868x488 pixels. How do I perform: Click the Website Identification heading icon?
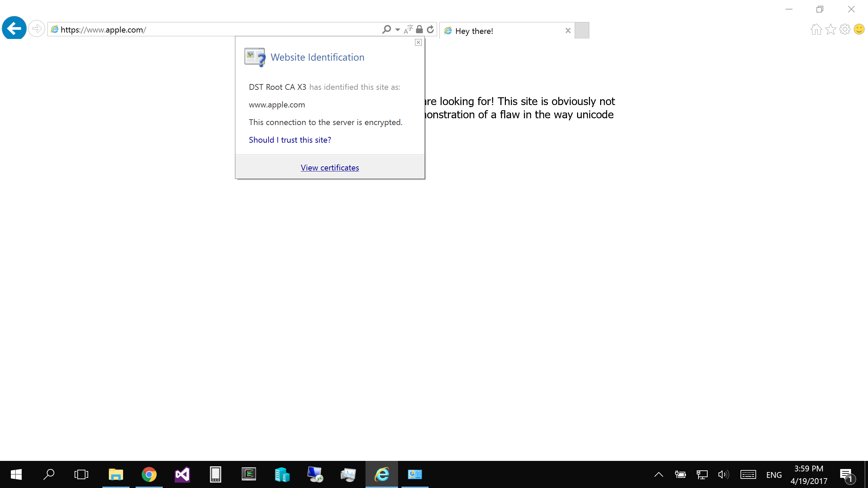[x=255, y=57]
